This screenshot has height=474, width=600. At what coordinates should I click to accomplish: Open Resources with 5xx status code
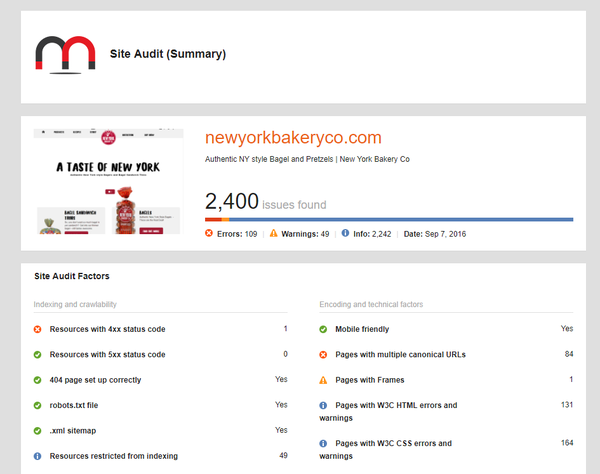coord(108,355)
